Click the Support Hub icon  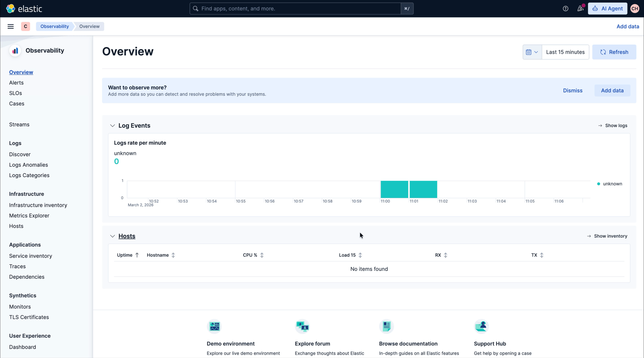click(x=481, y=326)
